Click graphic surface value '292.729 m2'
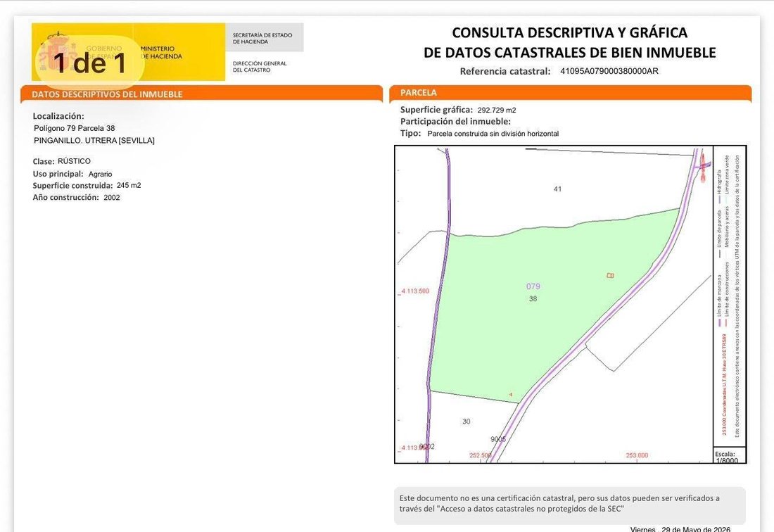The width and height of the screenshot is (774, 532). click(497, 110)
